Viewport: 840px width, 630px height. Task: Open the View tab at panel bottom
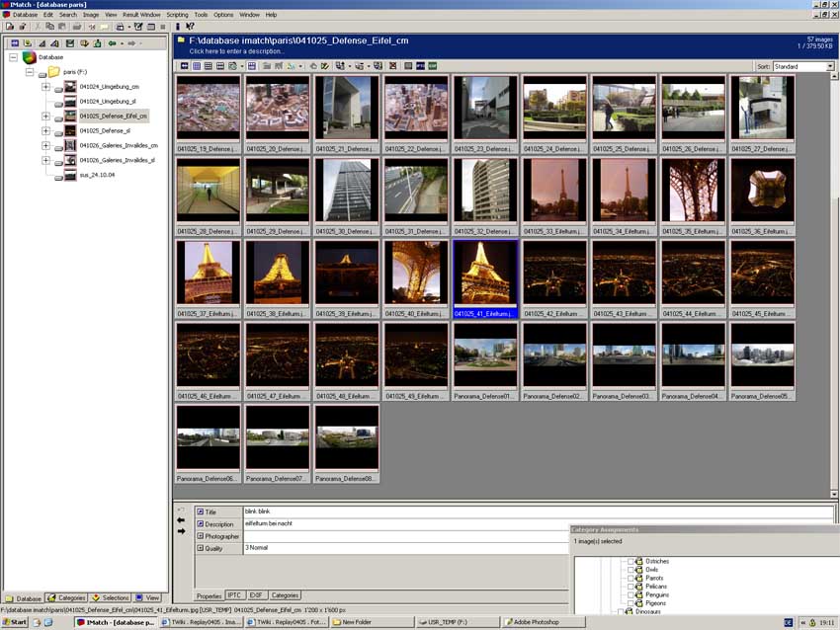tap(147, 597)
